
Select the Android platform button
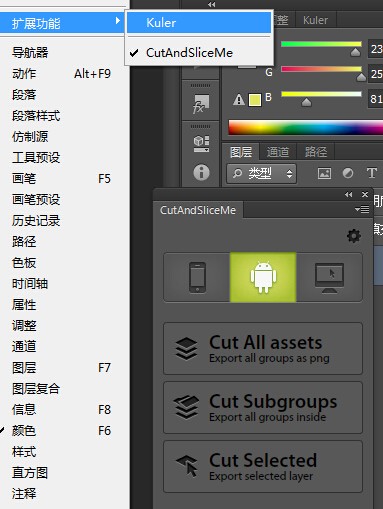(x=263, y=277)
